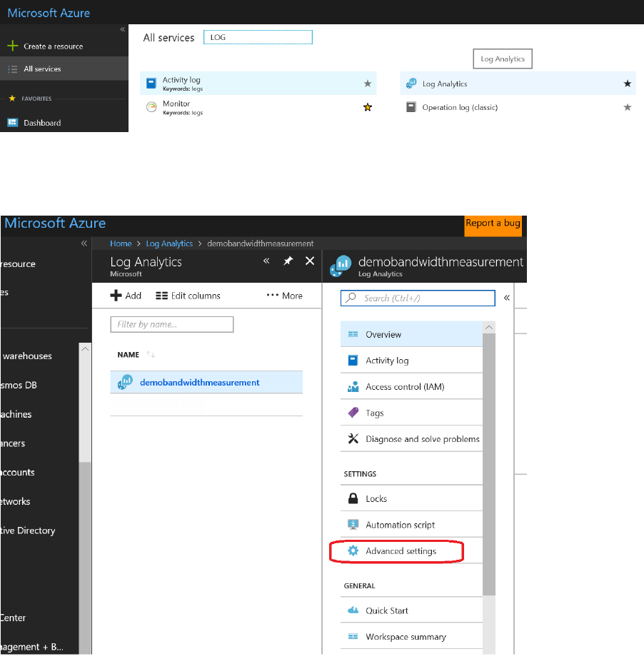644x659 pixels.
Task: Toggle favorite star for Activity log
Action: point(368,84)
